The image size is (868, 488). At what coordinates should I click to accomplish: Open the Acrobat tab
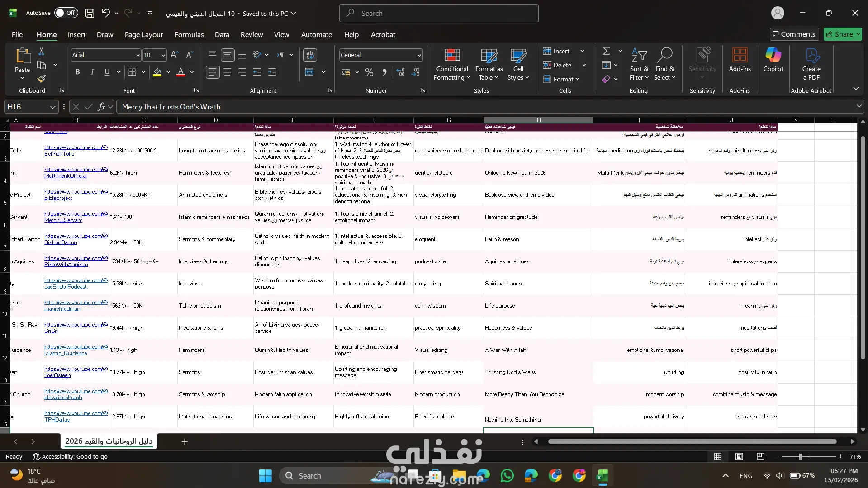(x=383, y=34)
